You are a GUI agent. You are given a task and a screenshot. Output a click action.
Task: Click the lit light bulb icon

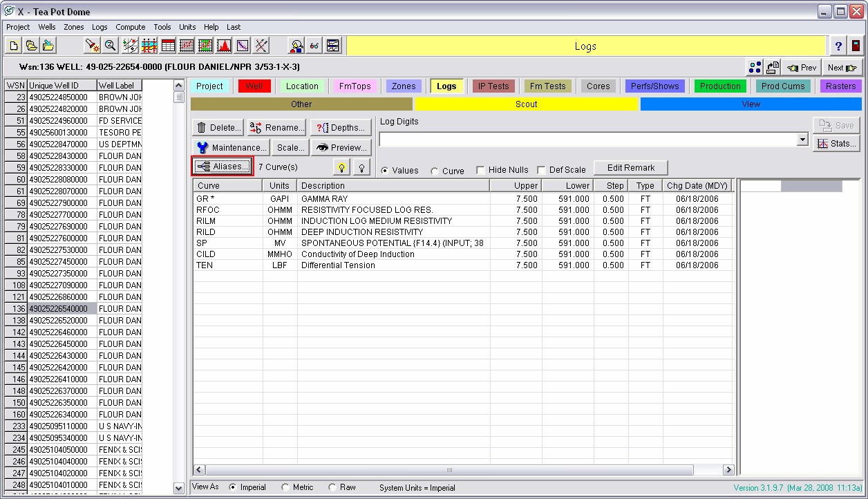341,167
